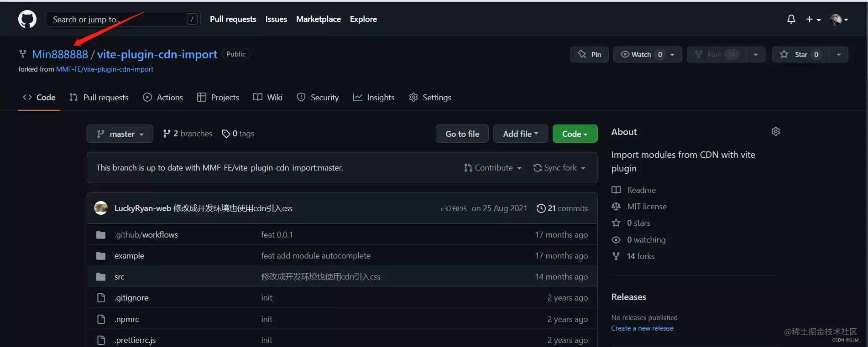Click the Fork button
Screen dimensions: 868x347
pyautogui.click(x=716, y=54)
